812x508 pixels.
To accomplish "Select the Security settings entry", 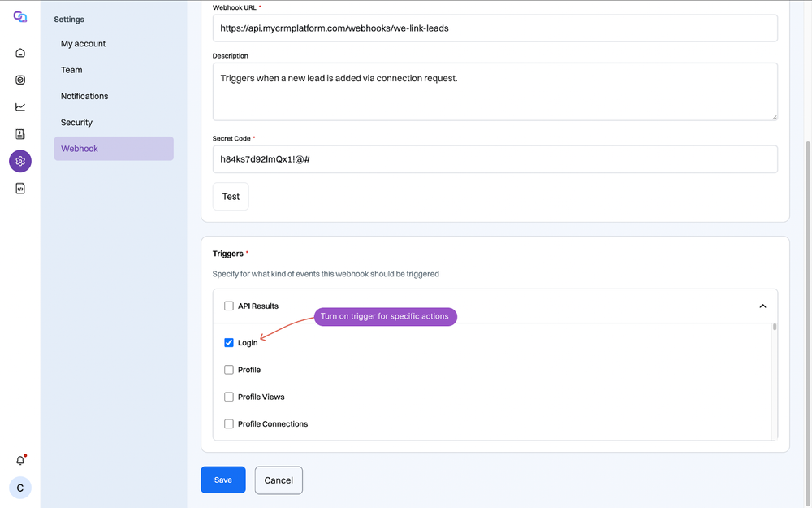I will pos(76,122).
